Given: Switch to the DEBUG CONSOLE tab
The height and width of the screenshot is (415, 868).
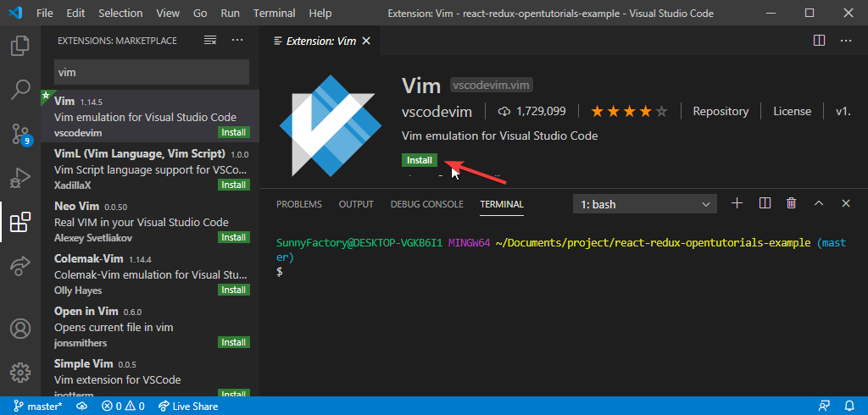Looking at the screenshot, I should (427, 204).
